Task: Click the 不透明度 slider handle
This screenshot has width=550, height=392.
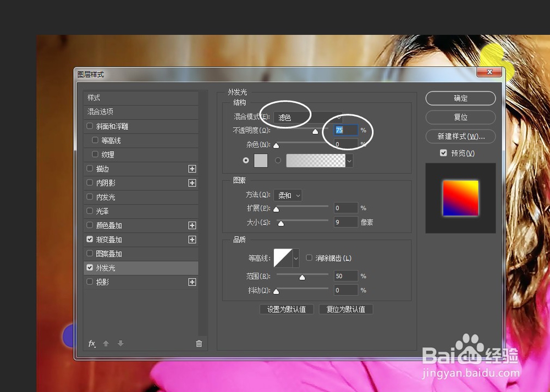Action: (x=315, y=131)
